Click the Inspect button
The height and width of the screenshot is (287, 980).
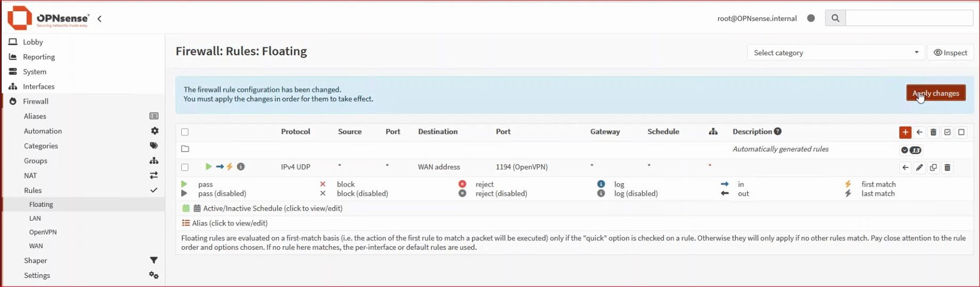click(x=950, y=53)
